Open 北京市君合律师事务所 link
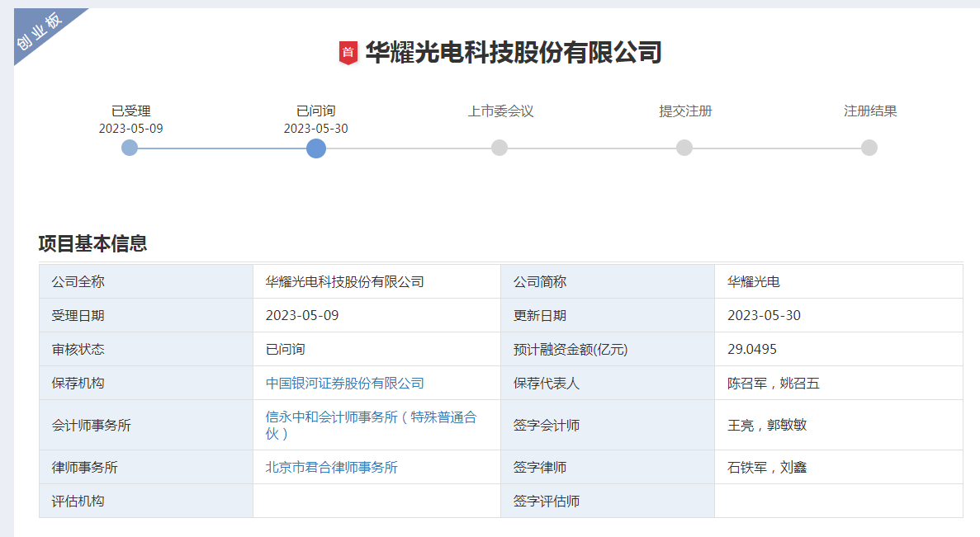Image resolution: width=980 pixels, height=537 pixels. tap(332, 467)
